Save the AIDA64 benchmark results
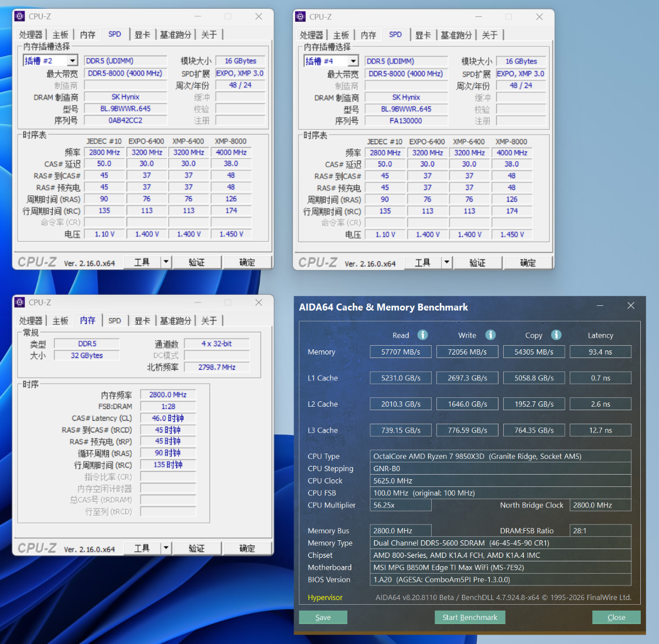The height and width of the screenshot is (644, 659). pyautogui.click(x=323, y=617)
